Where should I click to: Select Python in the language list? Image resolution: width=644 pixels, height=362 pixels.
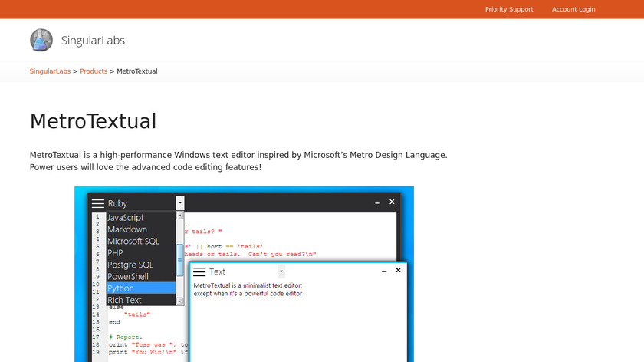(x=121, y=288)
